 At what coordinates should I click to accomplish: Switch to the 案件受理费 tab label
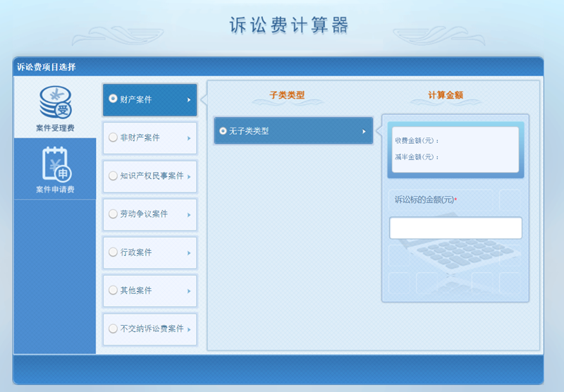pyautogui.click(x=55, y=128)
